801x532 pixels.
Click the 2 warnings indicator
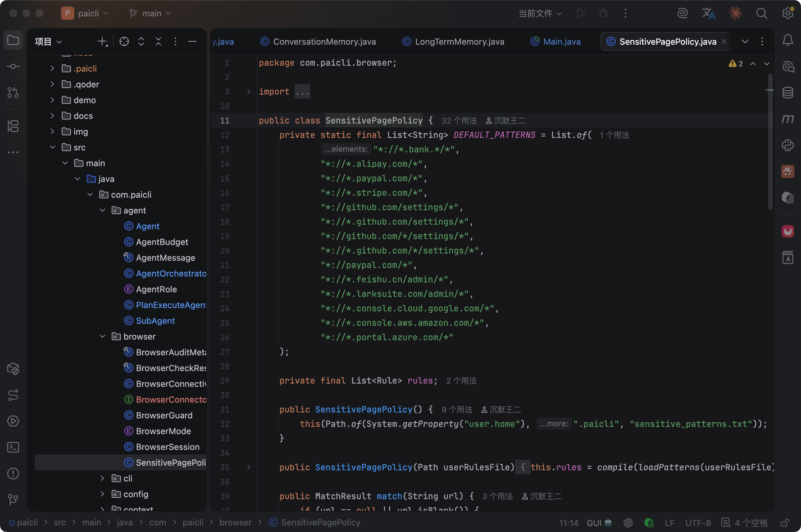coord(736,64)
